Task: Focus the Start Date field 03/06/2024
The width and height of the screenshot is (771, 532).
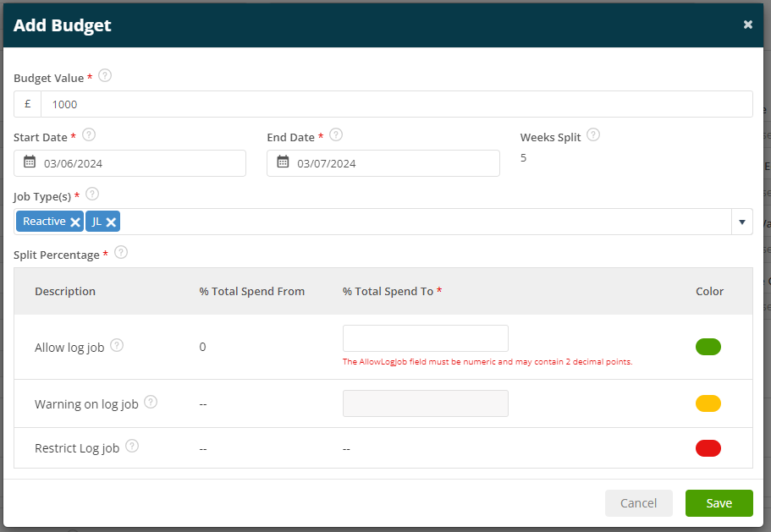Action: [x=129, y=163]
